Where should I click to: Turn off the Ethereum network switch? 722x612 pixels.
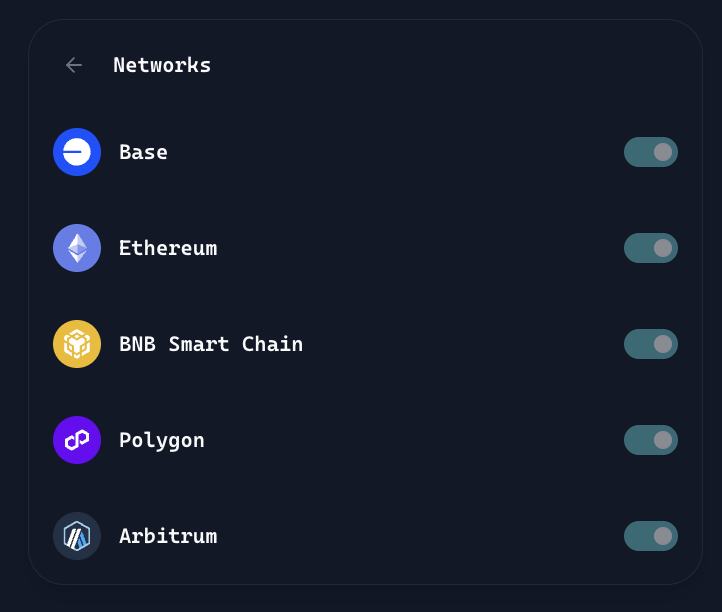pyautogui.click(x=650, y=248)
